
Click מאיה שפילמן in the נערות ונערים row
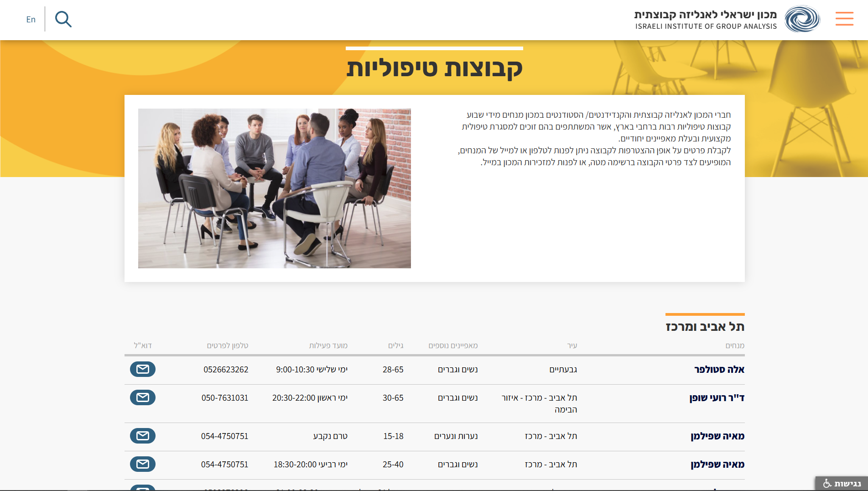[x=717, y=436]
